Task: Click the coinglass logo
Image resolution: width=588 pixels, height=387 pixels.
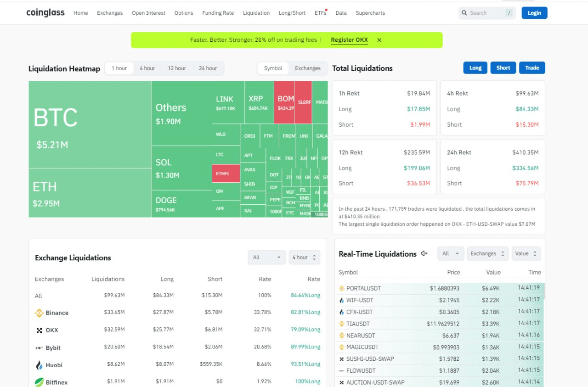Action: tap(45, 13)
